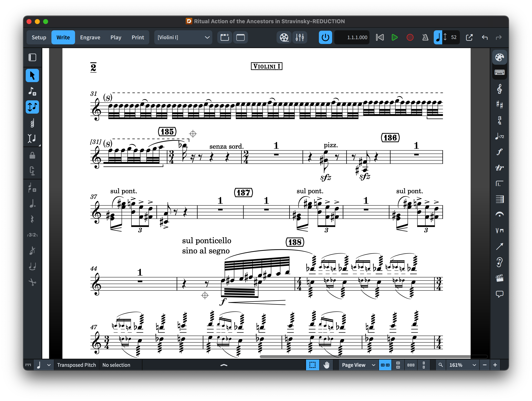Image resolution: width=532 pixels, height=401 pixels.
Task: Click the show tabs icon
Action: tap(225, 37)
